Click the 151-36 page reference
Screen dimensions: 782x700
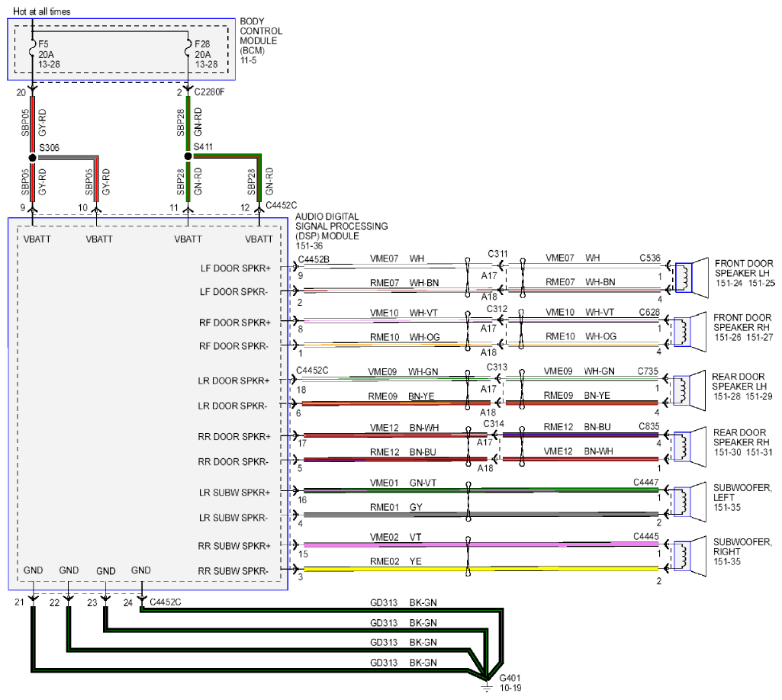coord(309,246)
